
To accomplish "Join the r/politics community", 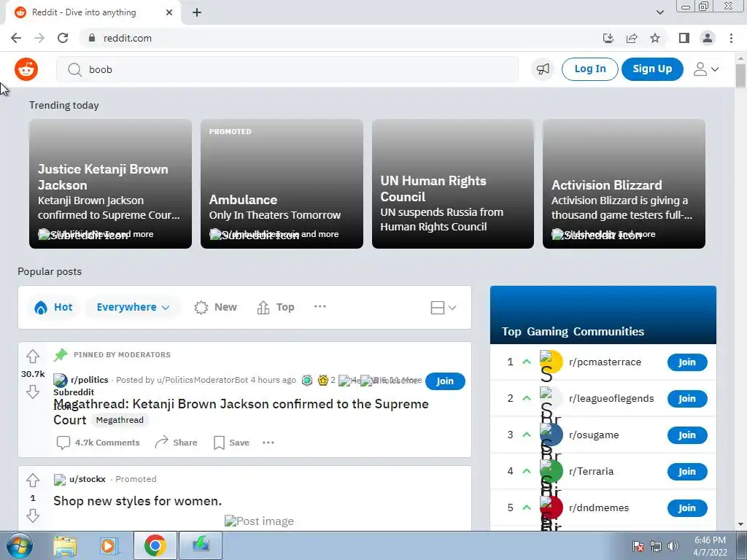I will click(445, 381).
